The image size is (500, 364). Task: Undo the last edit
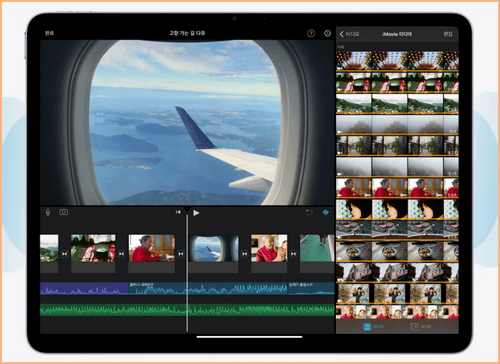(309, 212)
